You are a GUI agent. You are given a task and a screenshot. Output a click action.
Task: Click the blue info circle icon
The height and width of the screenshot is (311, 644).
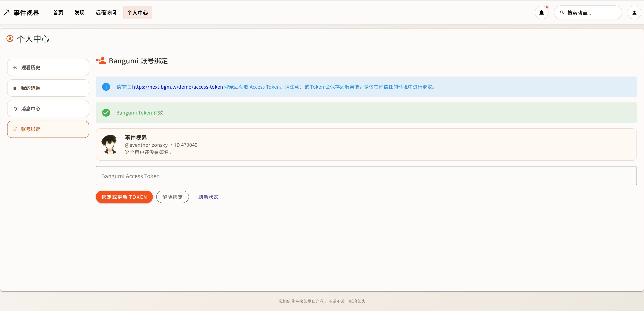click(x=106, y=87)
